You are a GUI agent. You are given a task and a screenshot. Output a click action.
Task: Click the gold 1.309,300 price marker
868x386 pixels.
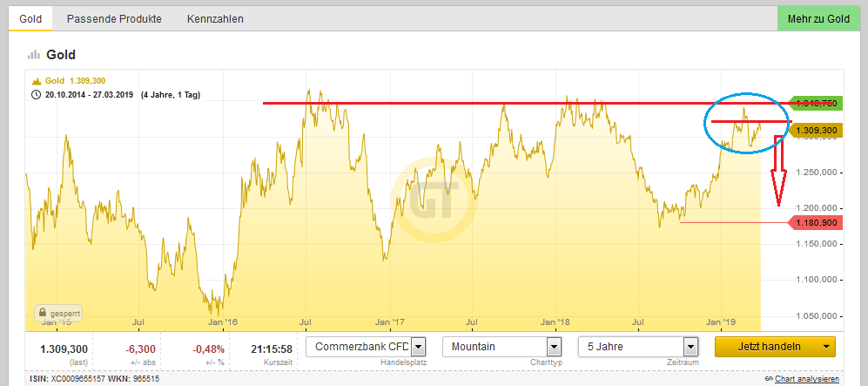click(x=816, y=130)
